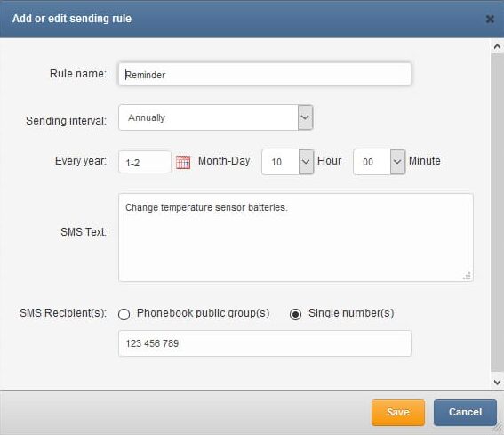The width and height of the screenshot is (504, 435).
Task: Cancel editing the sending rule
Action: [x=465, y=412]
